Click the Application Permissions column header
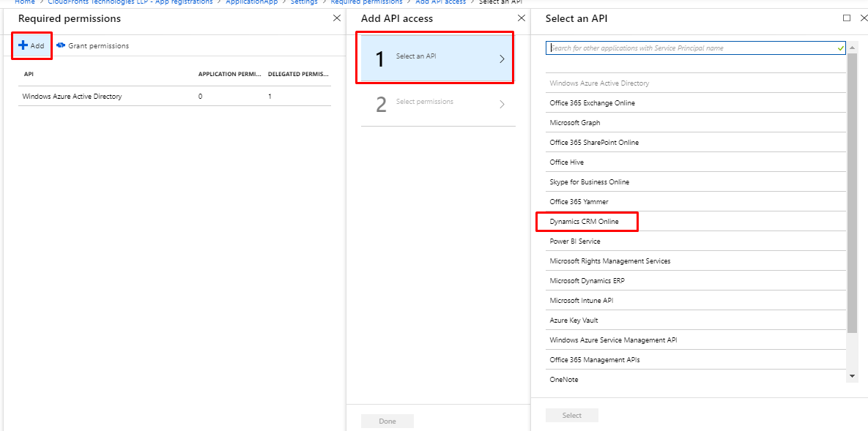Viewport: 868px width, 431px height. pyautogui.click(x=230, y=74)
